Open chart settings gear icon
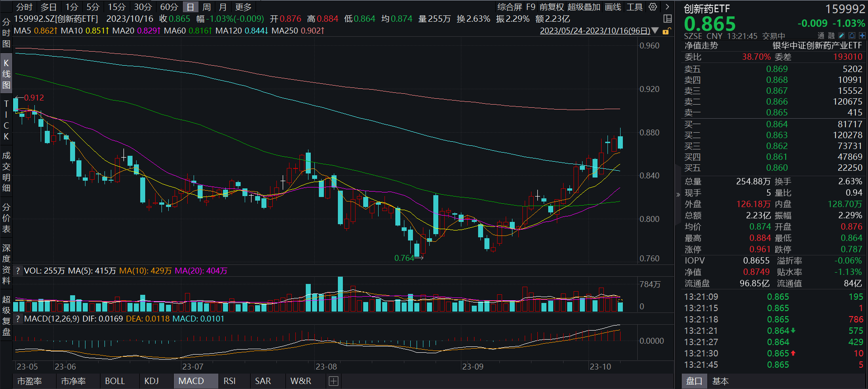This screenshot has height=389, width=868. point(653,7)
